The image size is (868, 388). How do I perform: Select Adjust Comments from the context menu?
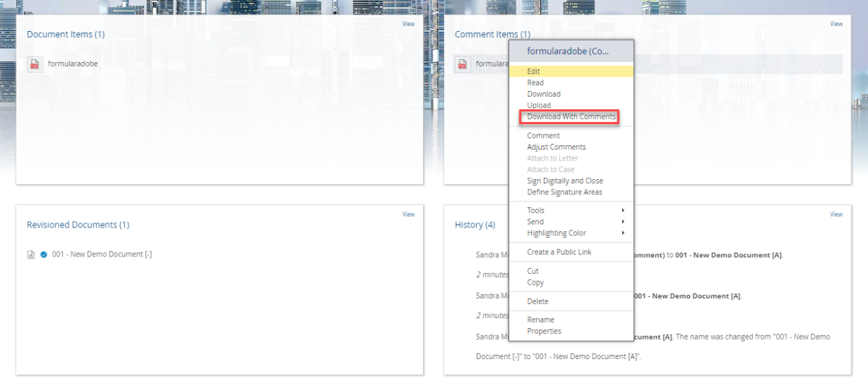coord(556,147)
